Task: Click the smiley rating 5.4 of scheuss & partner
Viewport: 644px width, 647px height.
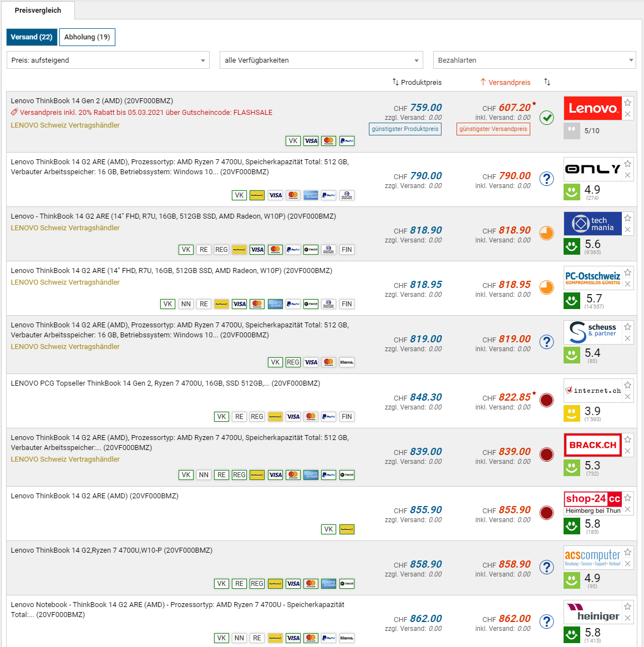Action: 572,355
